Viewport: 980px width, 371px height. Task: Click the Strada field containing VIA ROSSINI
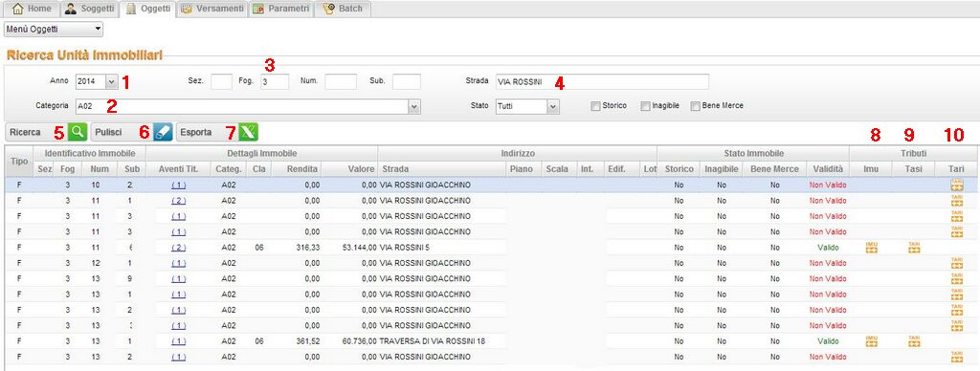pyautogui.click(x=602, y=82)
